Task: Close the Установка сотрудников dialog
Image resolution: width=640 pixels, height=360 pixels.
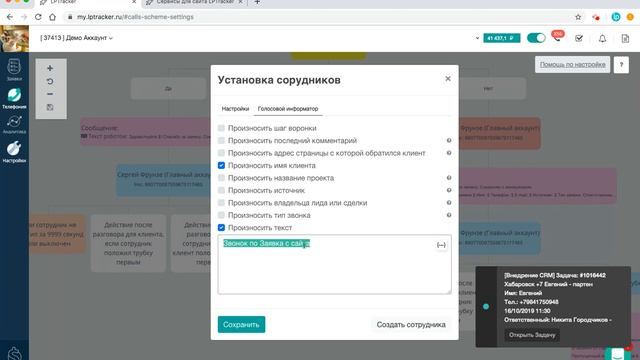Action: [x=448, y=78]
